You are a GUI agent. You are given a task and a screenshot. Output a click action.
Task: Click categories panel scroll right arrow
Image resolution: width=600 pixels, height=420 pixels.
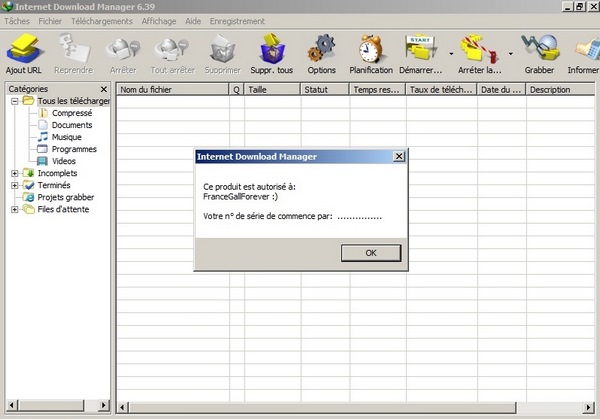tap(103, 405)
